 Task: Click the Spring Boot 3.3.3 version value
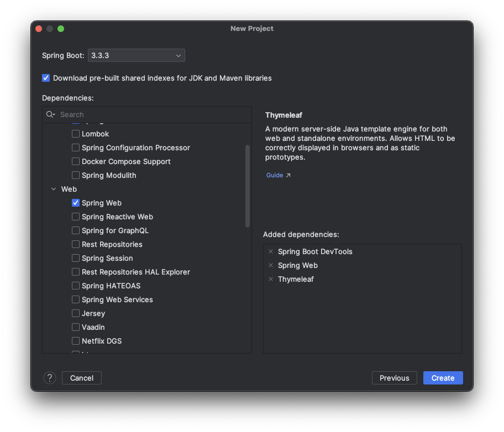coord(100,55)
